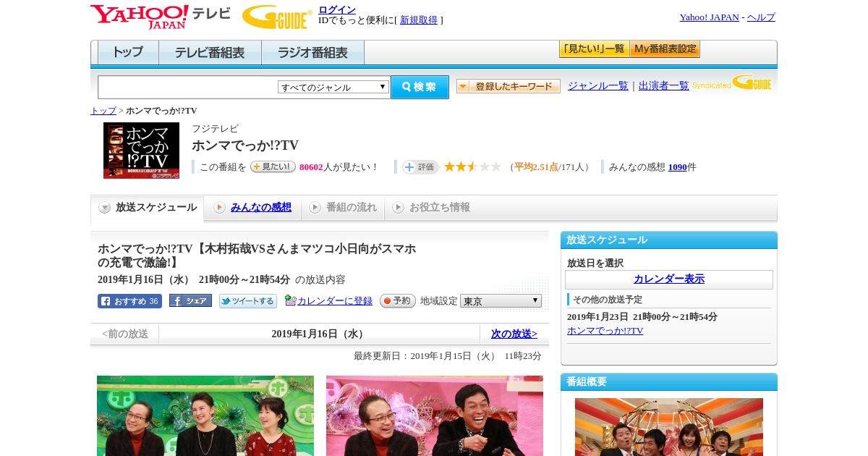Click the G-GUIDE logo beside the Yahoo logo

277,17
